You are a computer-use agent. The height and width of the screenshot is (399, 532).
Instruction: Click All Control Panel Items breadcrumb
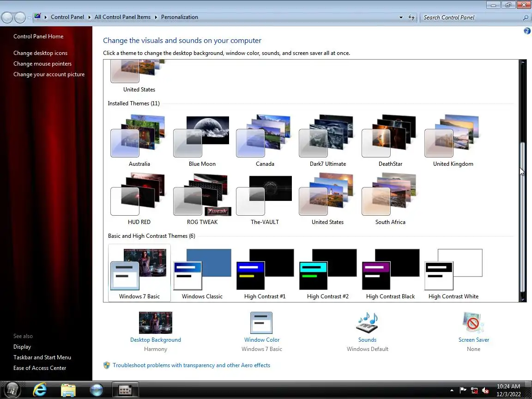point(122,17)
